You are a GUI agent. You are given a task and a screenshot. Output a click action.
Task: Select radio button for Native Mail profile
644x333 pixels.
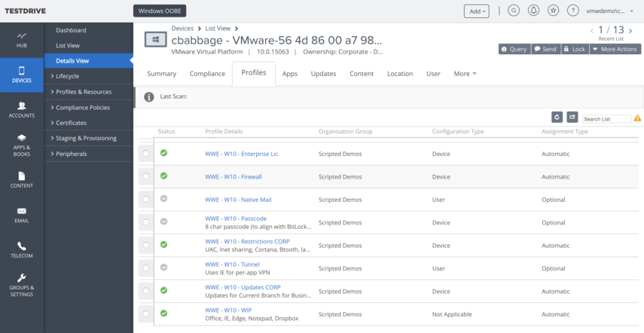(145, 200)
